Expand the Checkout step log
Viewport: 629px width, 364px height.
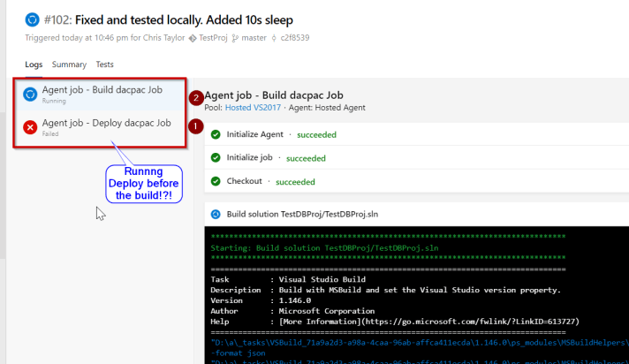pyautogui.click(x=415, y=181)
